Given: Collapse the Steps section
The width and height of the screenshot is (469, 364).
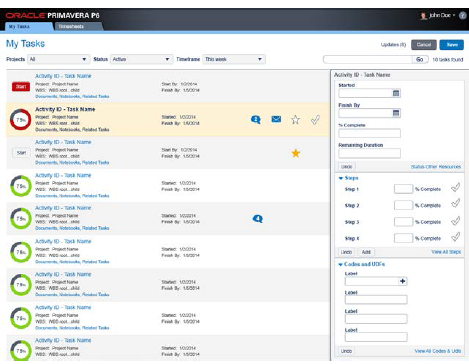Looking at the screenshot, I should coord(341,178).
